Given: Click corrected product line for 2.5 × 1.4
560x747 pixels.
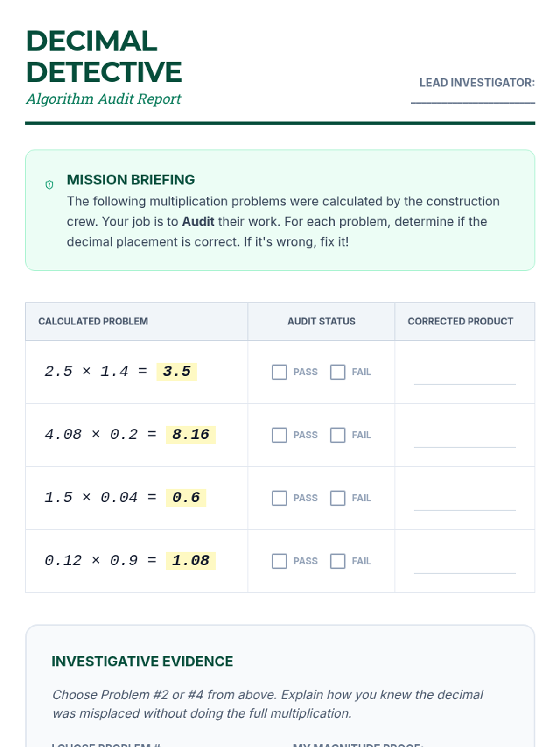Looking at the screenshot, I should click(464, 378).
